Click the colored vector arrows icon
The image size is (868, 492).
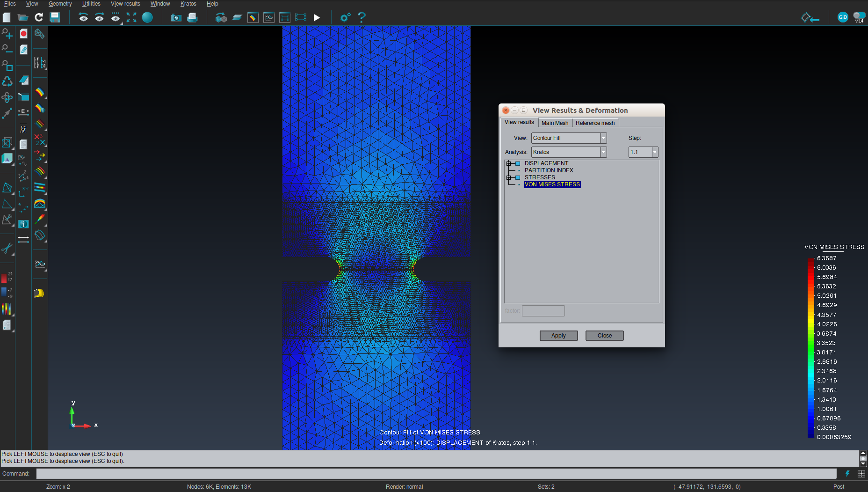pos(40,155)
